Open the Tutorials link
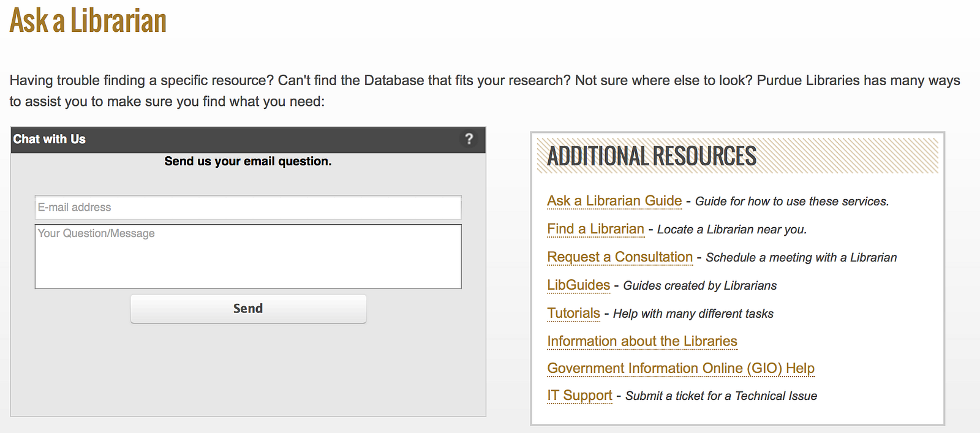Viewport: 980px width, 433px height. [573, 314]
